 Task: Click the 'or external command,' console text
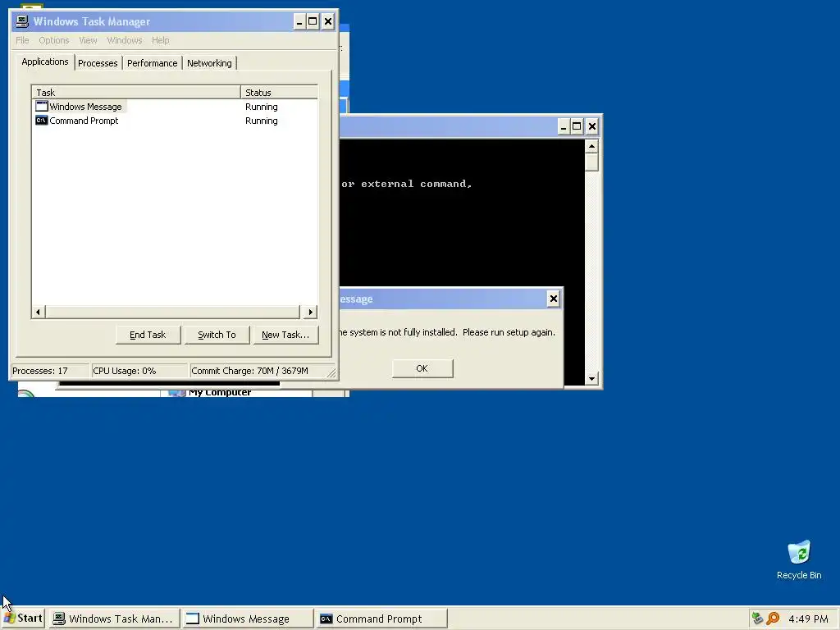click(x=407, y=184)
